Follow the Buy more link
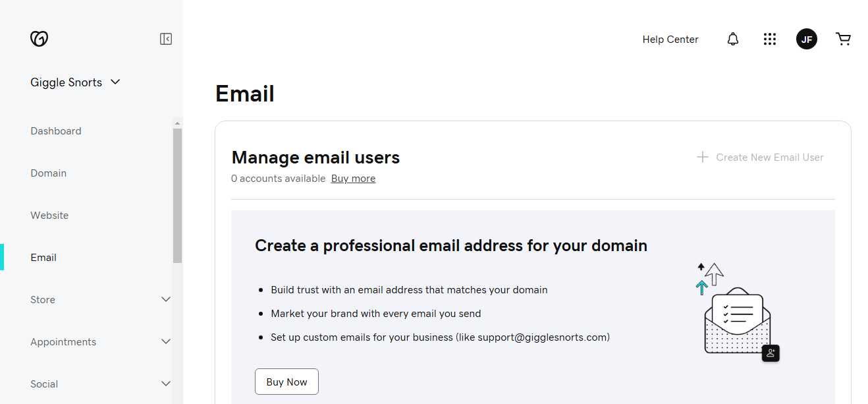 tap(353, 179)
